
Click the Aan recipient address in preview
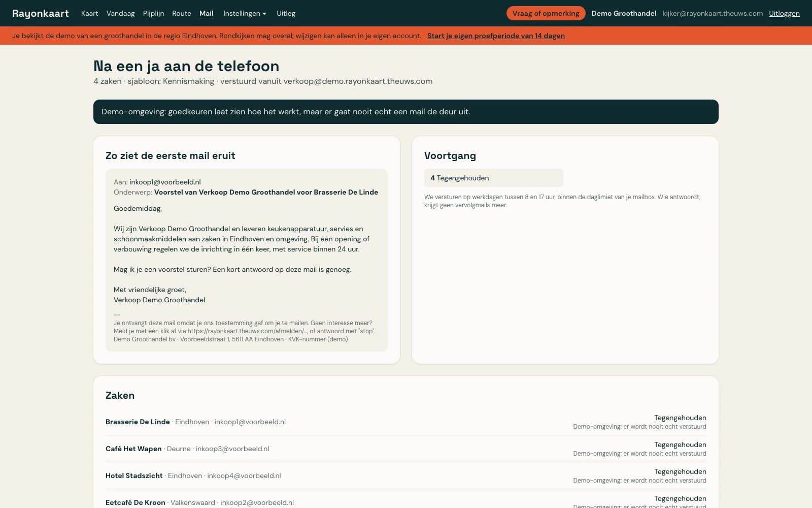tap(165, 182)
